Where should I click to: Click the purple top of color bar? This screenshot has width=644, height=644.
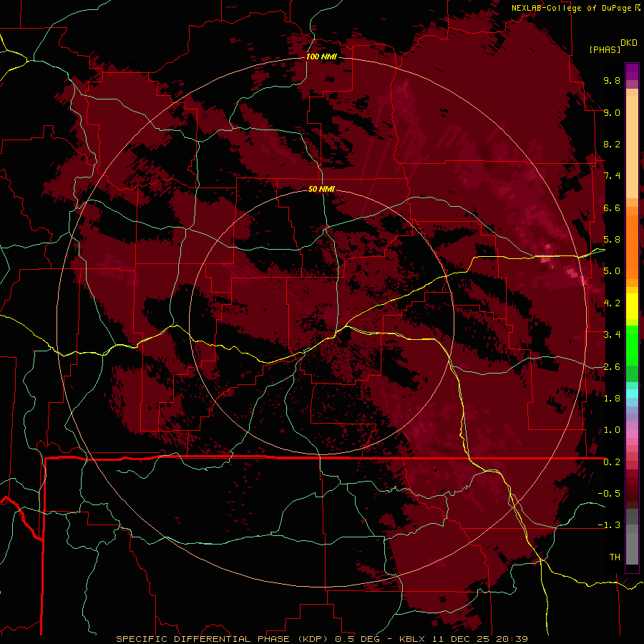click(x=632, y=72)
